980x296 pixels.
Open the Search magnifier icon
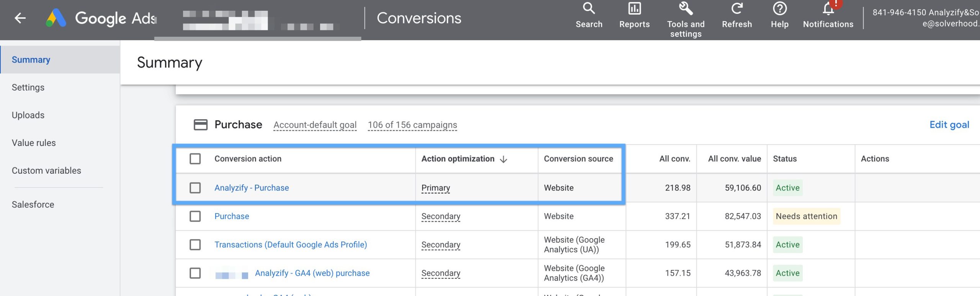coord(589,8)
